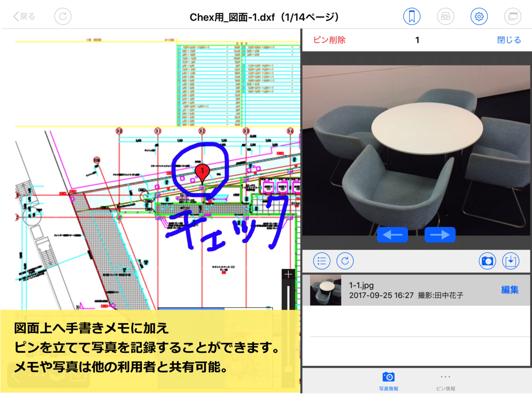Click the 1-1.jpg photo thumbnail
Viewport: 532px width, 399px height.
click(325, 289)
